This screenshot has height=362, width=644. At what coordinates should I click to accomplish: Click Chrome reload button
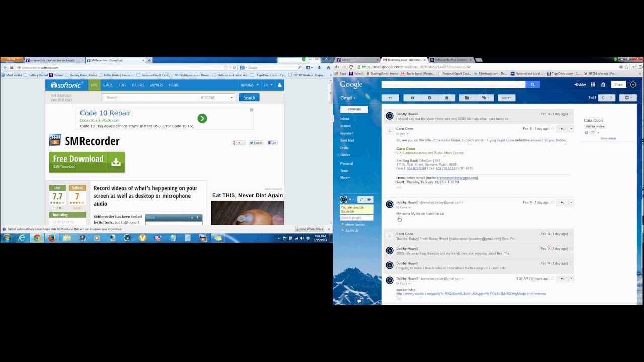351,67
